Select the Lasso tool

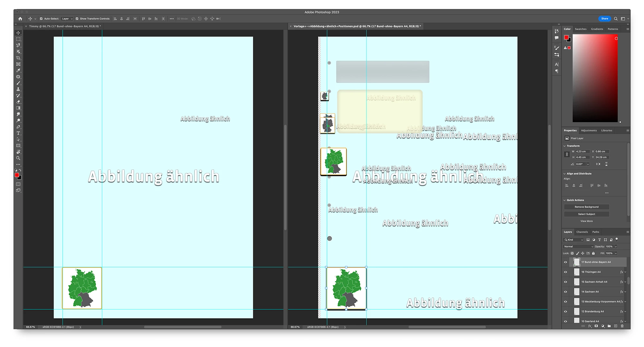pyautogui.click(x=18, y=45)
